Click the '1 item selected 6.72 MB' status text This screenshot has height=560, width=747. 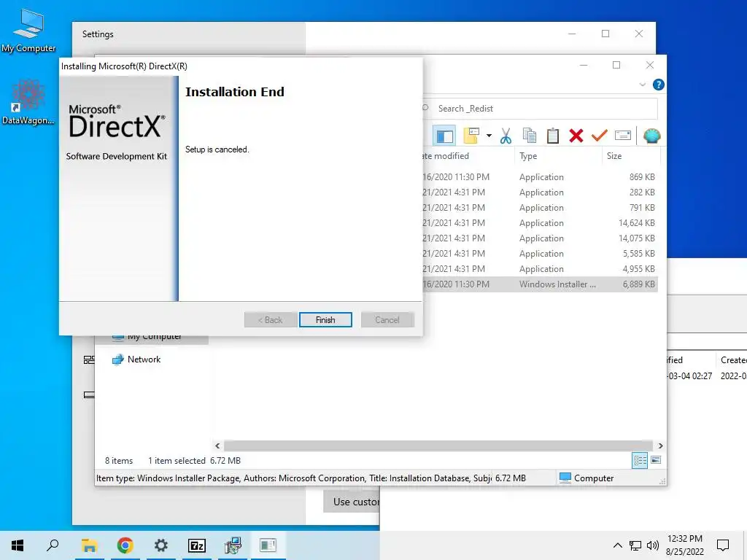(194, 461)
